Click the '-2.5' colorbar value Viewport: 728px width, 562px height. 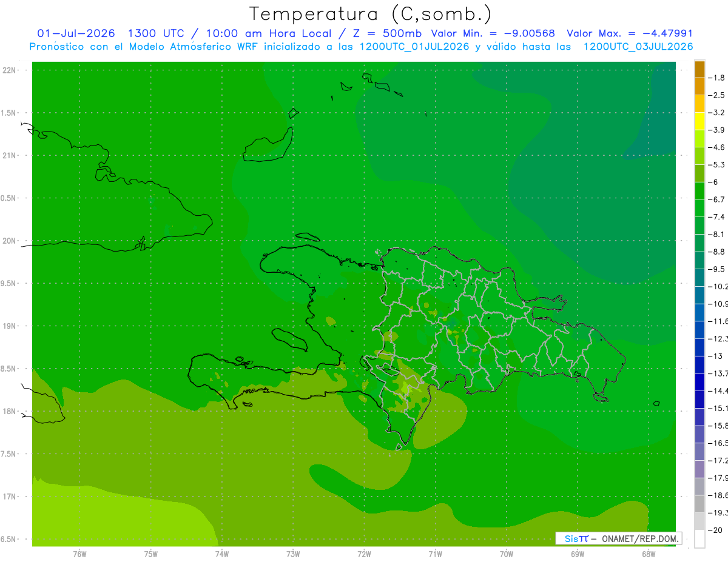(717, 95)
